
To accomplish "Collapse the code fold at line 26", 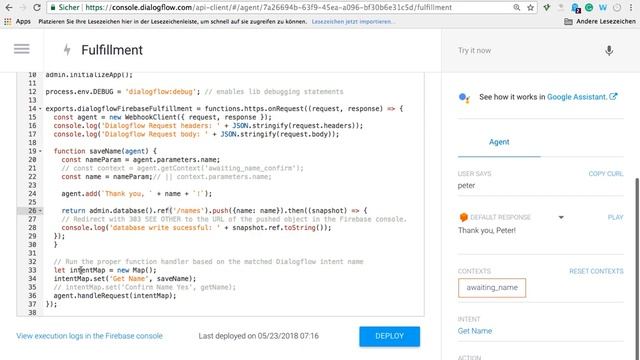I will (40, 211).
